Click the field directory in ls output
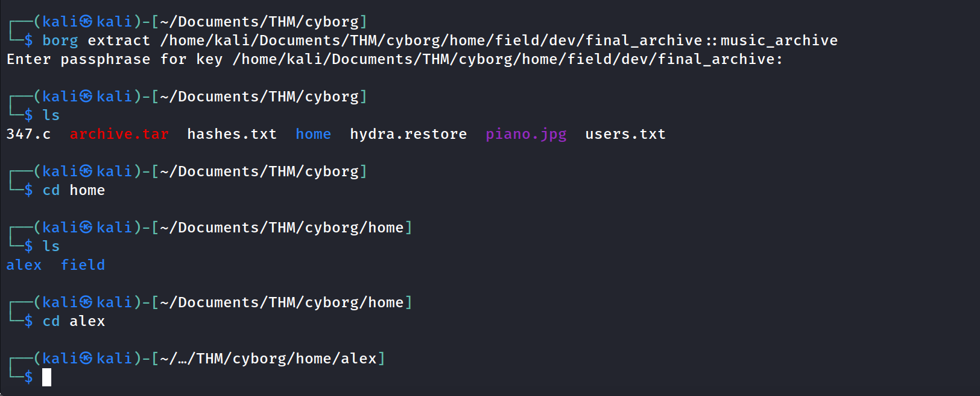The width and height of the screenshot is (980, 396). point(83,265)
